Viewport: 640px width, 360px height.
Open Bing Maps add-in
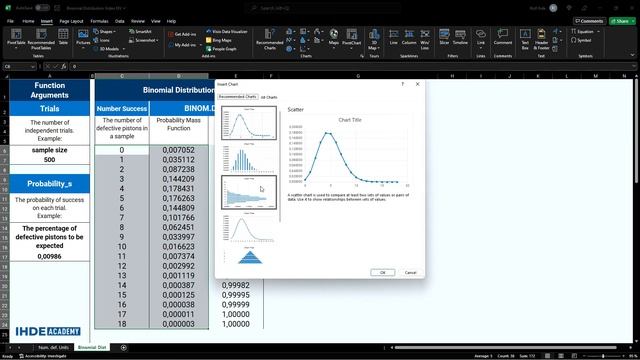[218, 40]
